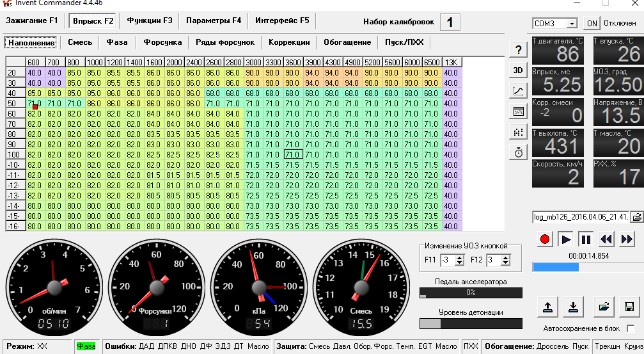Click the stopwatch timer icon
The width and height of the screenshot is (644, 354).
tap(518, 152)
